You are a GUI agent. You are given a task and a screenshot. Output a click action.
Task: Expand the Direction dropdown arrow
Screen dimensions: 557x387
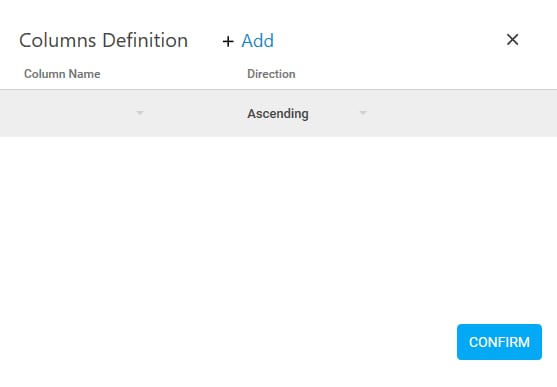363,113
